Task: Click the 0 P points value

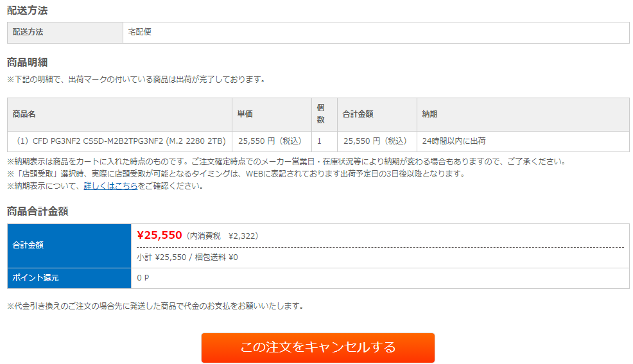Action: [x=143, y=278]
